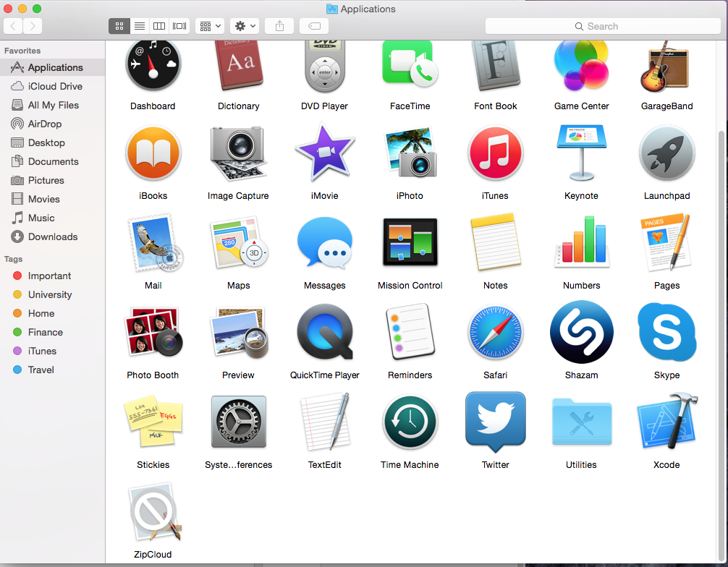Viewport: 728px width, 567px height.
Task: Select the red Important tag
Action: point(52,276)
